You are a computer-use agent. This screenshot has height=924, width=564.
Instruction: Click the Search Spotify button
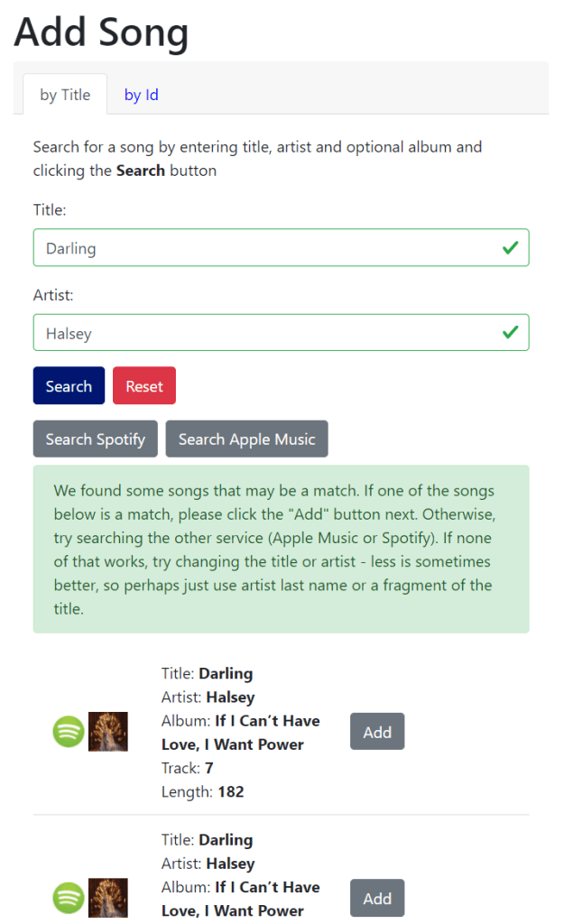click(x=96, y=439)
